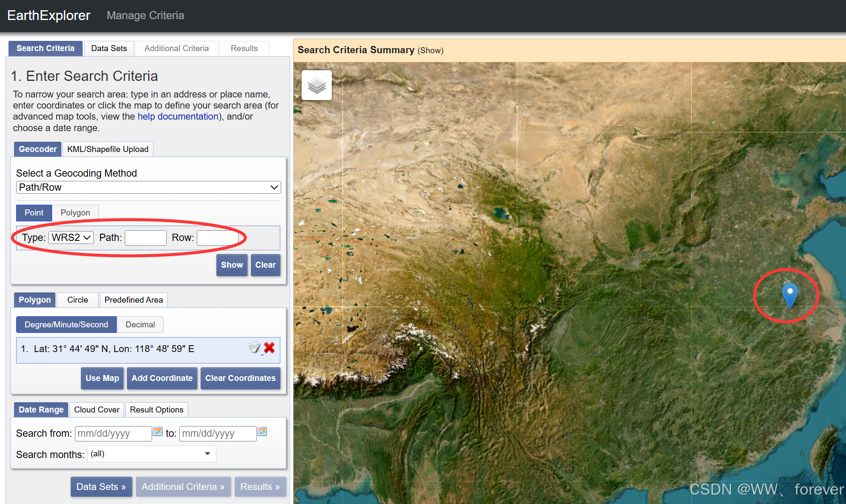Select the Cloud Cover tab

click(97, 409)
